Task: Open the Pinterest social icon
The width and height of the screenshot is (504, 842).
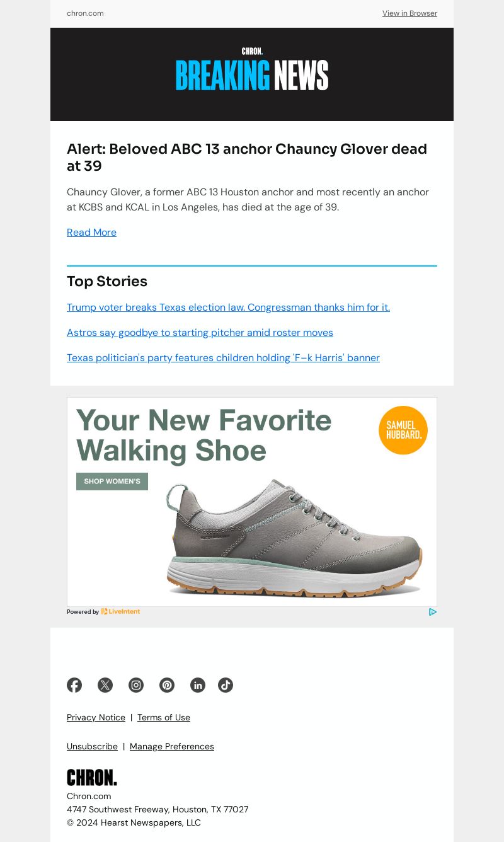Action: (167, 685)
